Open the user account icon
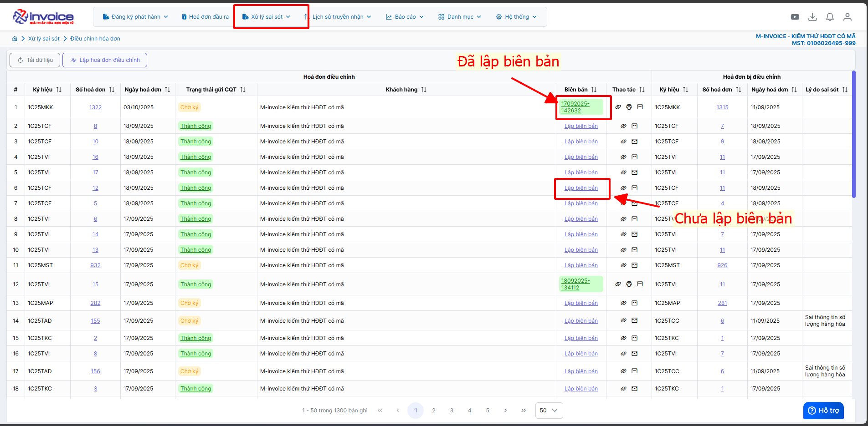Image resolution: width=868 pixels, height=426 pixels. coord(847,17)
